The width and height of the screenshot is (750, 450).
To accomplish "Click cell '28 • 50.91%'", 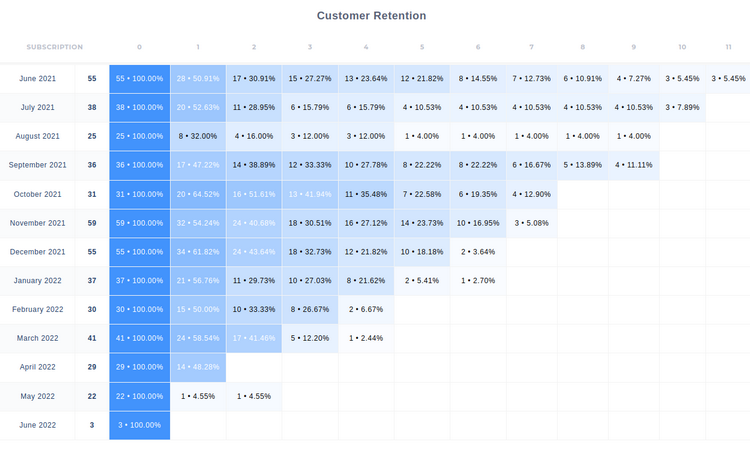I will [x=198, y=78].
